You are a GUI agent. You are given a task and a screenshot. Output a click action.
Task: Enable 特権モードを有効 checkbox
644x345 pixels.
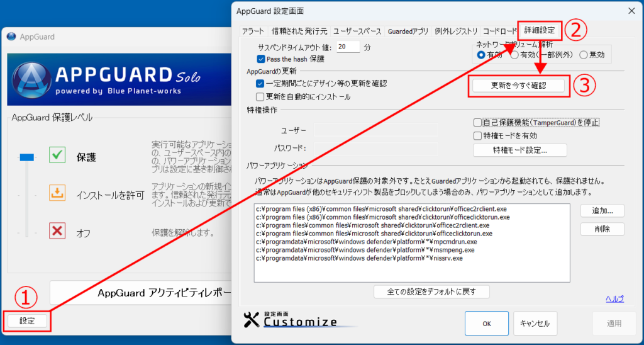477,135
